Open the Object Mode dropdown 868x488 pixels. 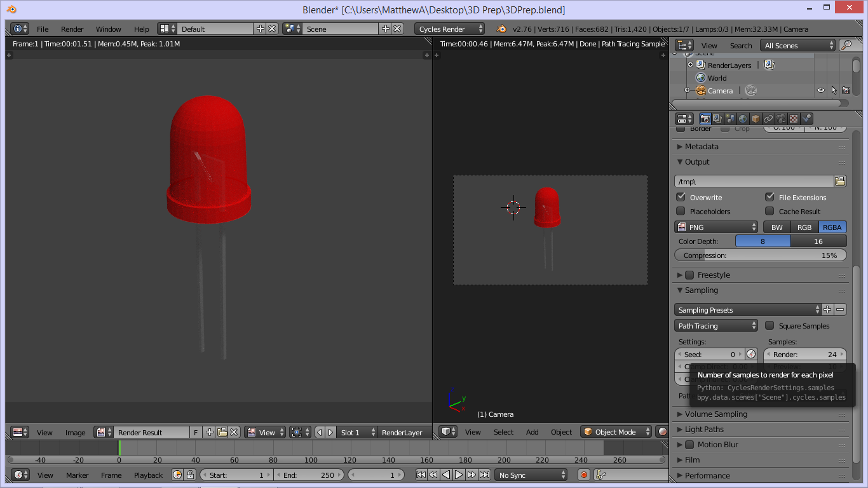coord(616,431)
